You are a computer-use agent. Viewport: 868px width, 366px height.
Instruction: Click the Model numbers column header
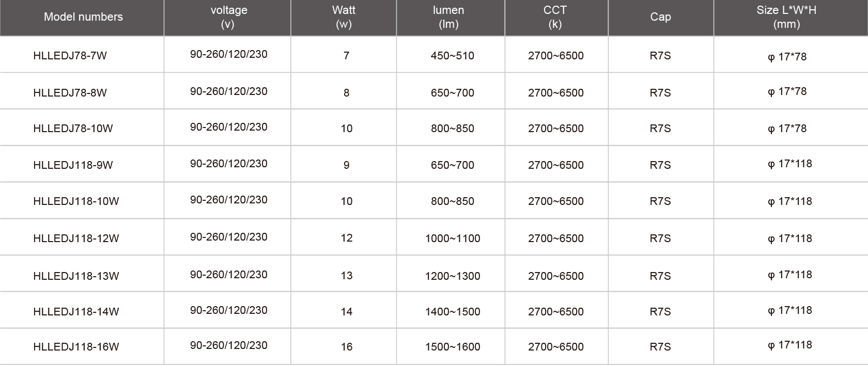(x=83, y=17)
